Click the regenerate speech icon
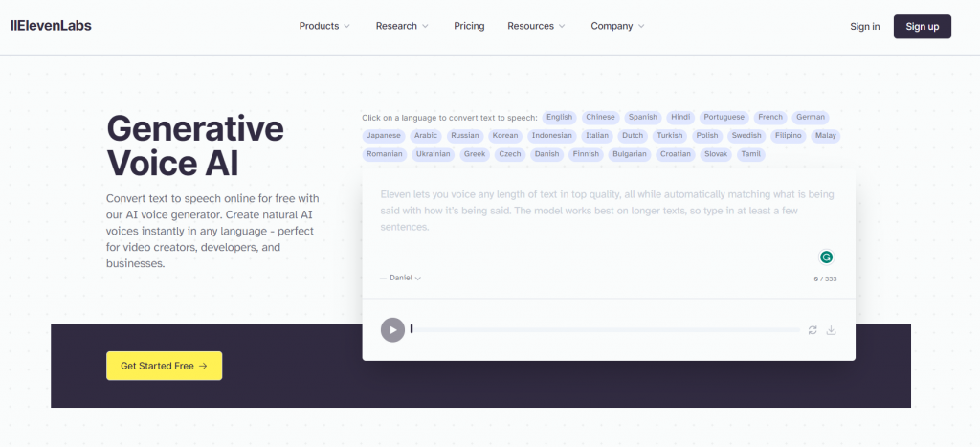Image resolution: width=980 pixels, height=447 pixels. 813,330
